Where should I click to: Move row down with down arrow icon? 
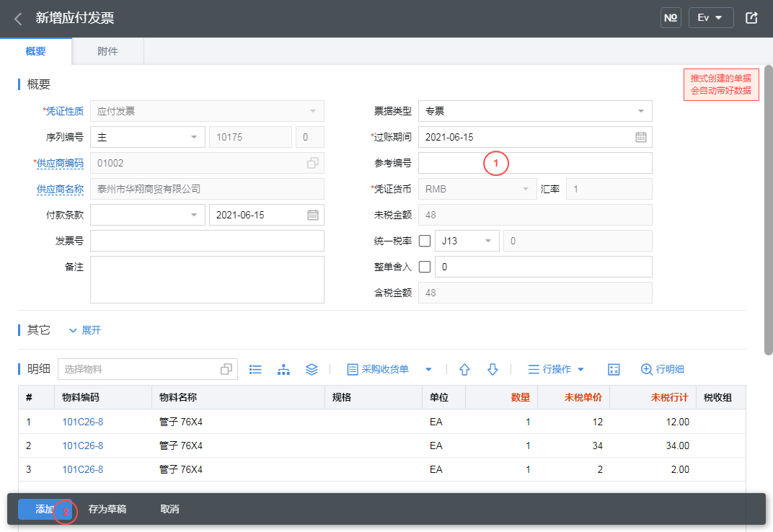[x=492, y=369]
